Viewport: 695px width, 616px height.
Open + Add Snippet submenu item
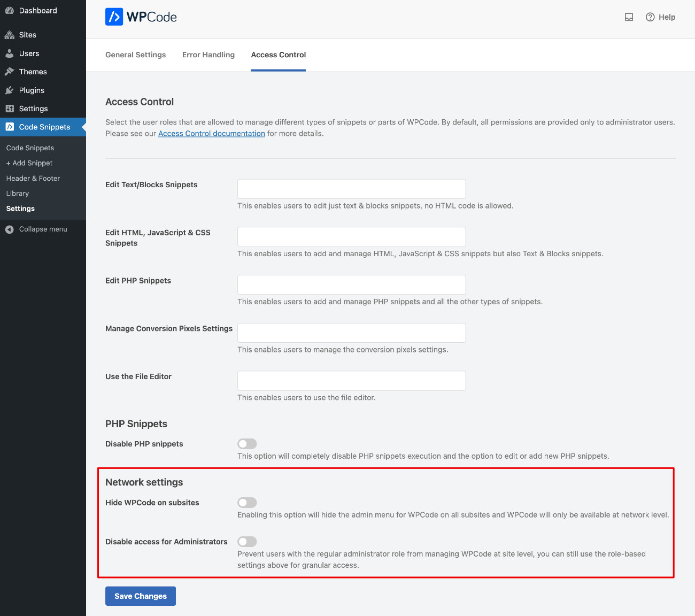tap(29, 163)
